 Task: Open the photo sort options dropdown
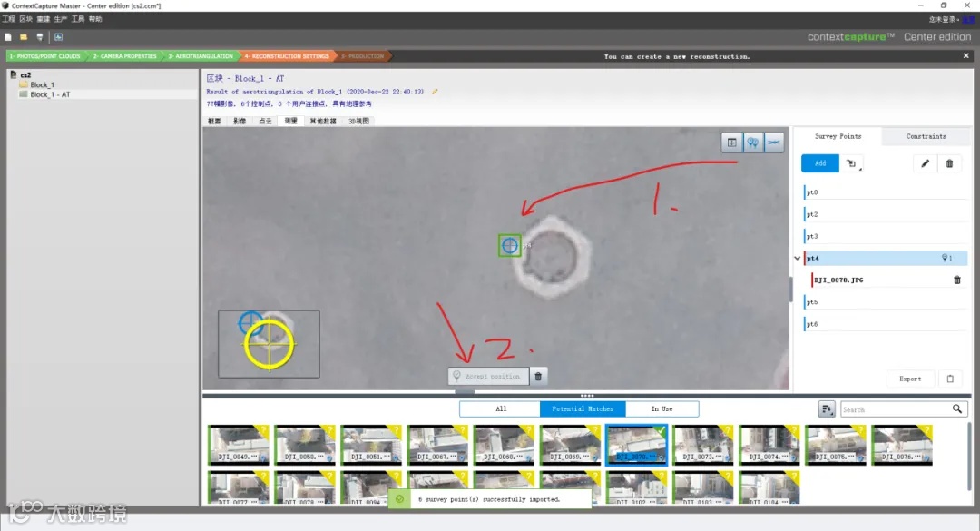click(827, 409)
